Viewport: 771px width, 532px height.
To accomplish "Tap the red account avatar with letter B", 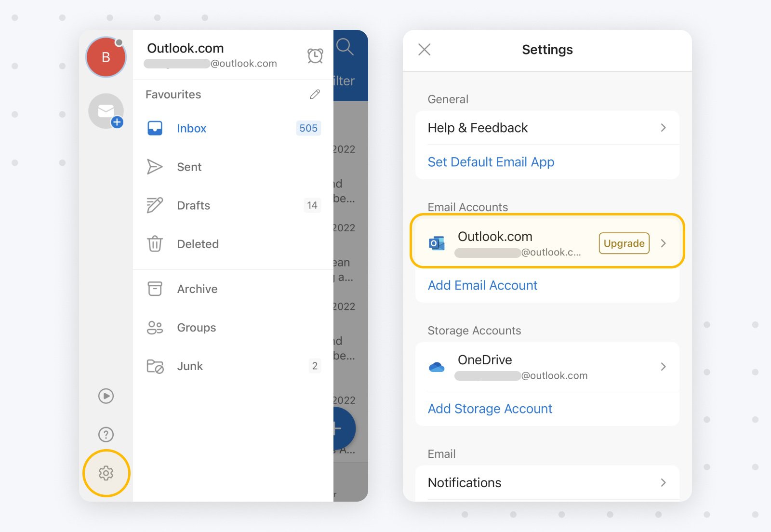I will [106, 56].
